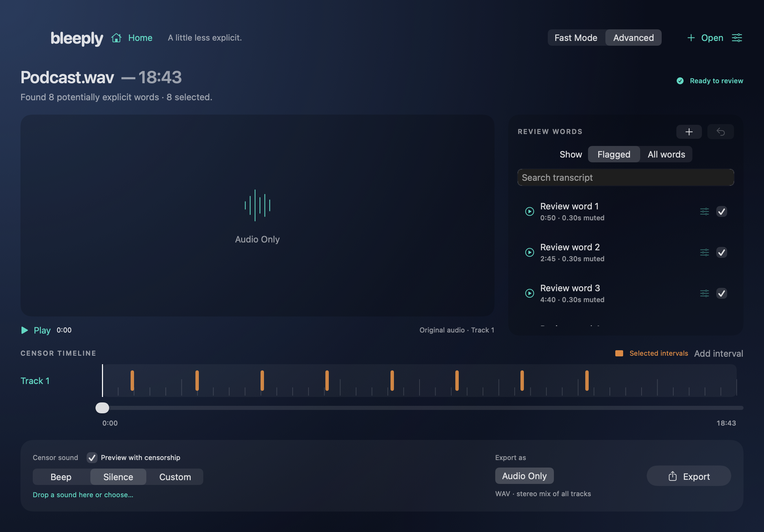Play preview of Review word 3
The height and width of the screenshot is (532, 764).
pyautogui.click(x=529, y=293)
